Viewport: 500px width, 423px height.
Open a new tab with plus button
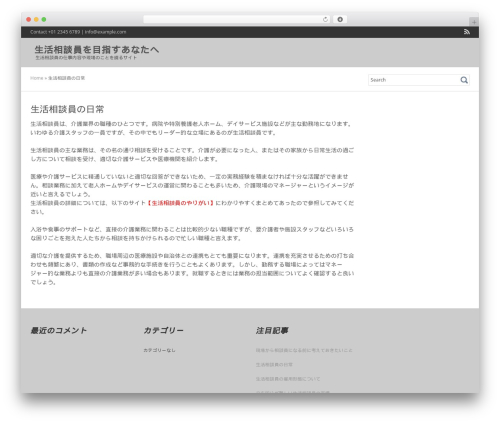click(474, 22)
